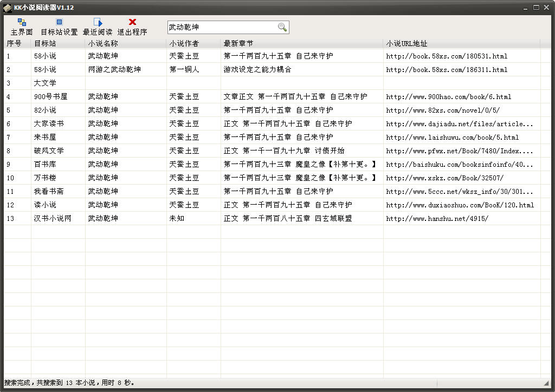Click URL www.hanshu.net/4915/
The image size is (555, 392).
tap(437, 218)
